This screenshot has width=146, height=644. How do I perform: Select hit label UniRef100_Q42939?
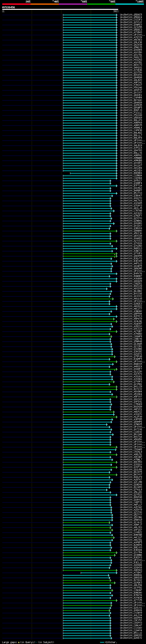click(x=131, y=45)
